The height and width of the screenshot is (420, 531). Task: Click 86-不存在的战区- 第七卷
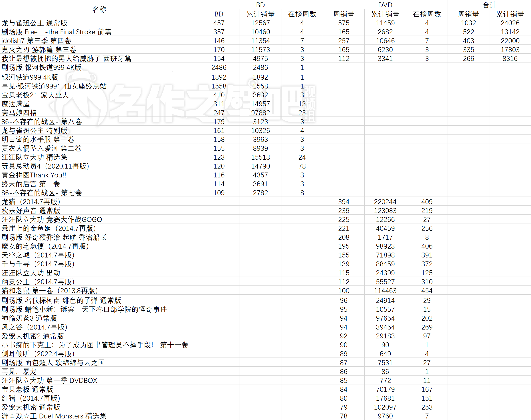(42, 193)
